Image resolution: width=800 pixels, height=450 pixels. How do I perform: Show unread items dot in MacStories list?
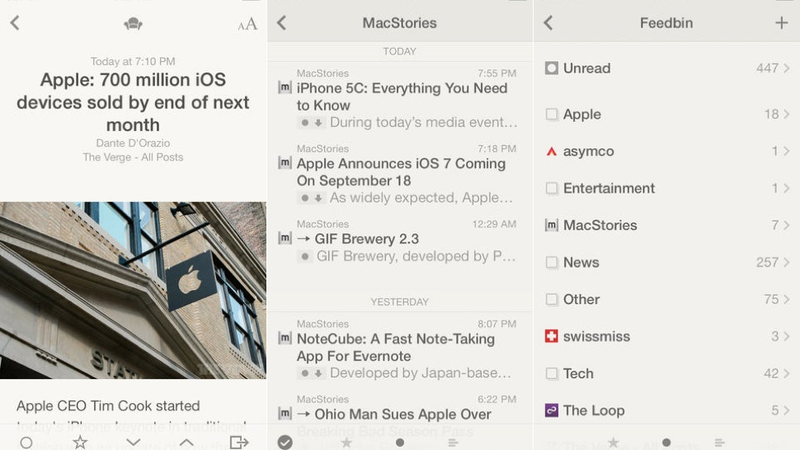tap(400, 442)
